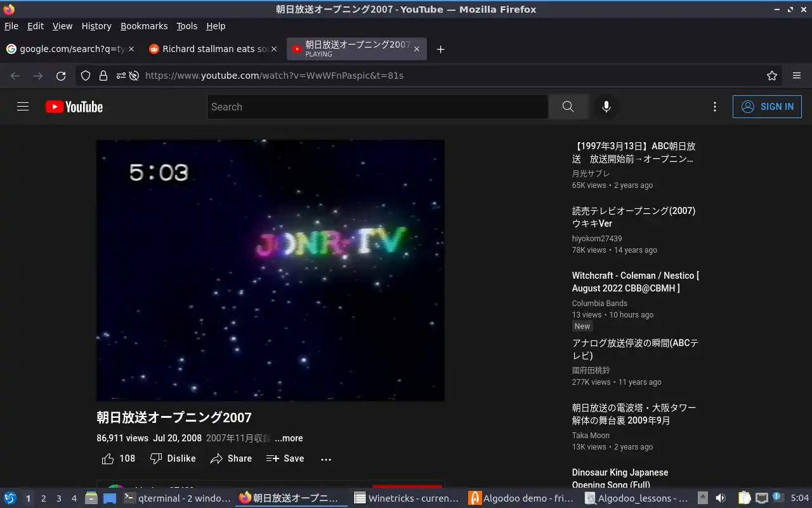Screen dimensions: 812x508
Task: Switch to Algodoo demo taskbar window
Action: pos(521,498)
